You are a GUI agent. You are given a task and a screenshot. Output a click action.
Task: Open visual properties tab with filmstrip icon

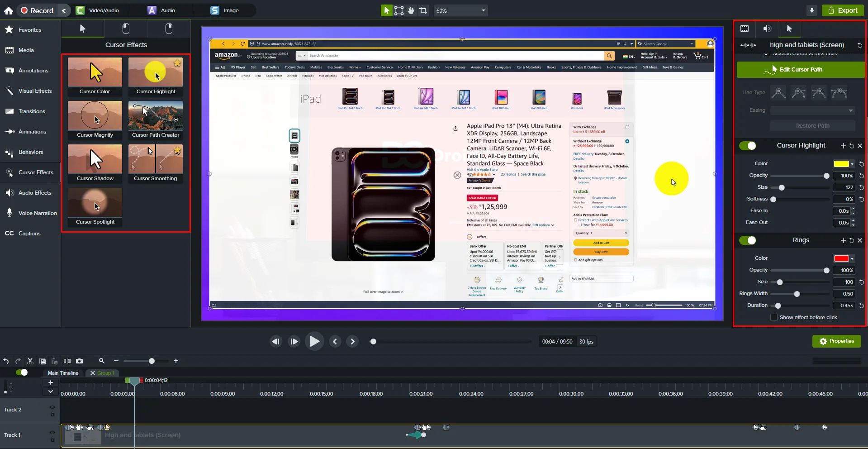pyautogui.click(x=745, y=29)
